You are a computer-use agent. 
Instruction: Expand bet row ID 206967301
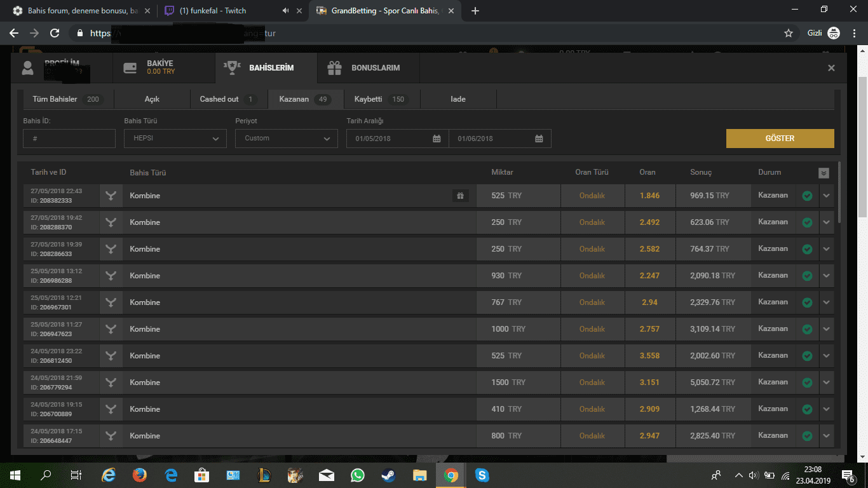pos(826,302)
